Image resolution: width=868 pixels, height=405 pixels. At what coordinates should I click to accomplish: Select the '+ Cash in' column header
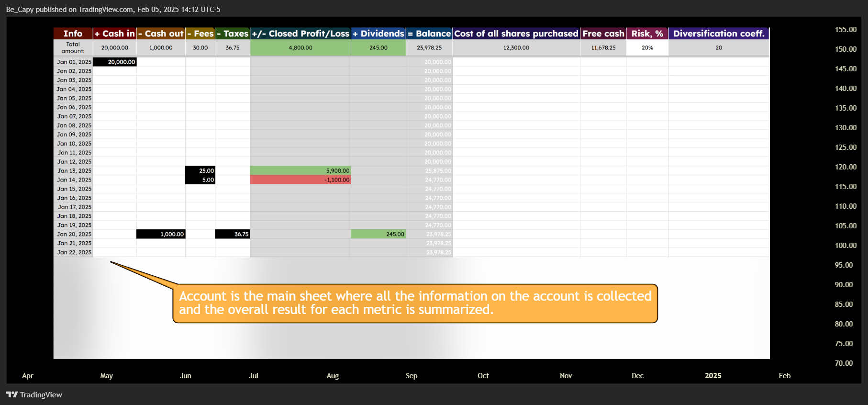click(115, 34)
